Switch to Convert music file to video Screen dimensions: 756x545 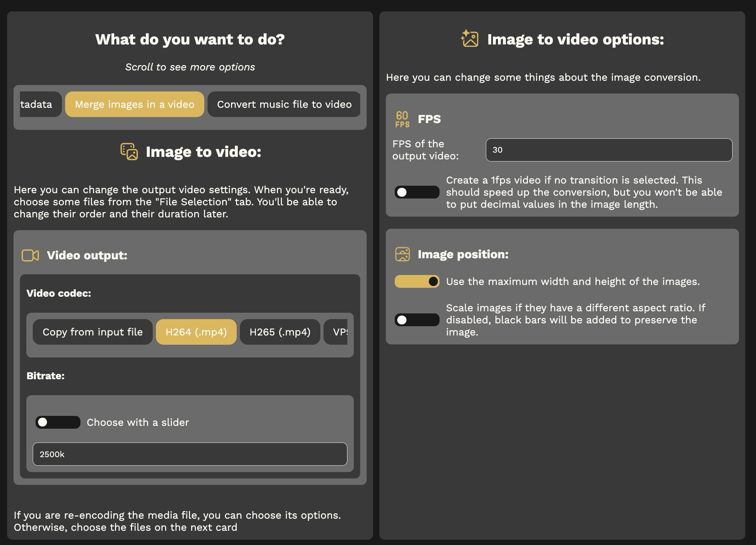coord(284,104)
